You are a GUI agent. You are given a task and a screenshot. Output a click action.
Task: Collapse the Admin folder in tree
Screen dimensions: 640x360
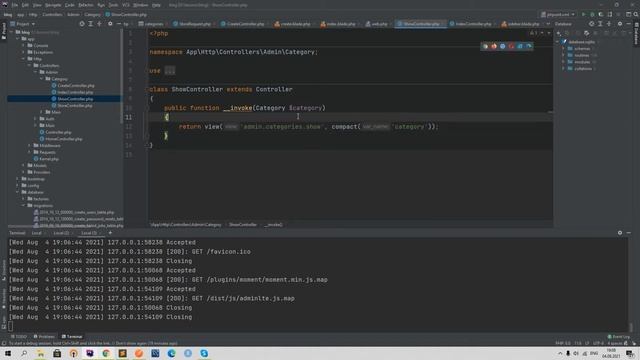pyautogui.click(x=36, y=72)
